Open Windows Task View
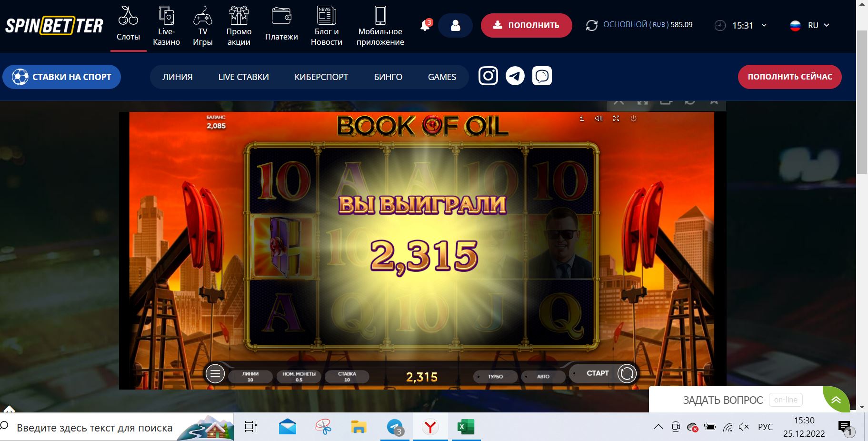 point(250,427)
